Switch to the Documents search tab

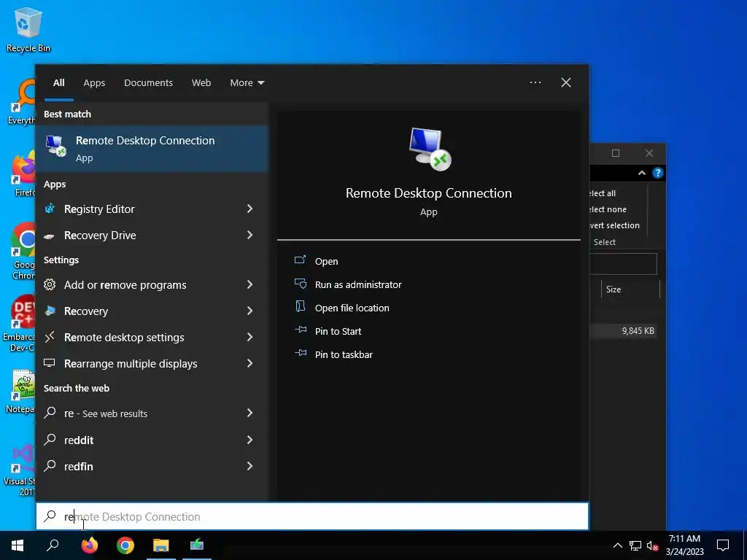pyautogui.click(x=148, y=83)
